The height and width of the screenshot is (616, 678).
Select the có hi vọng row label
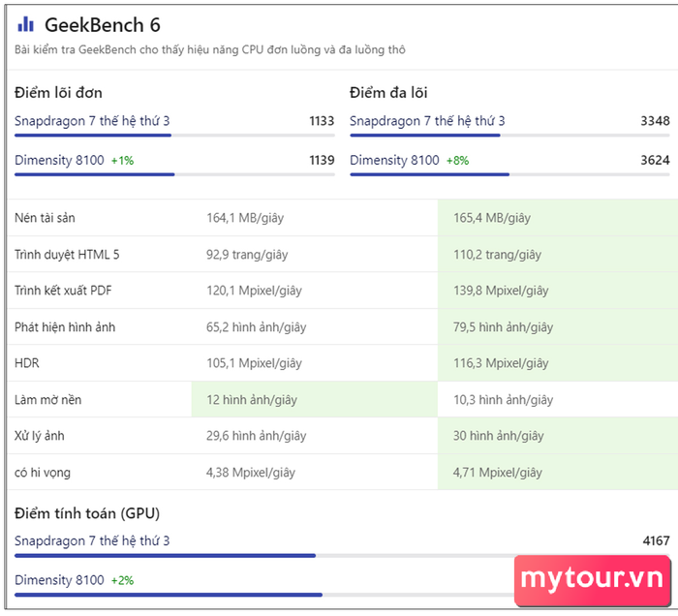pyautogui.click(x=43, y=473)
